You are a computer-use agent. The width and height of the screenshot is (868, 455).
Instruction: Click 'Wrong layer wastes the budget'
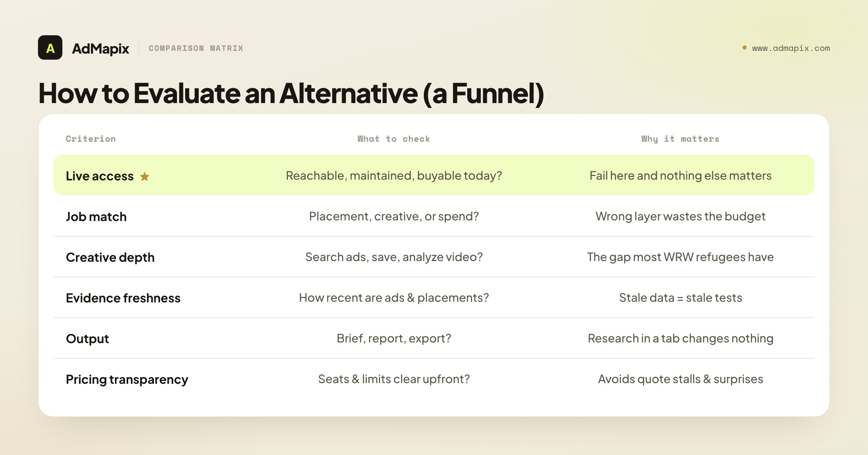pyautogui.click(x=680, y=216)
